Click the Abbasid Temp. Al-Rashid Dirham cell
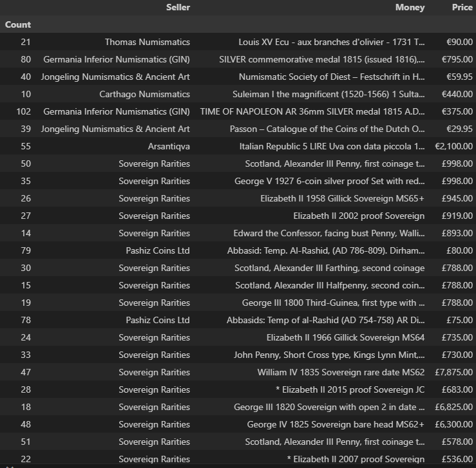Image resolution: width=476 pixels, height=468 pixels. coord(326,250)
